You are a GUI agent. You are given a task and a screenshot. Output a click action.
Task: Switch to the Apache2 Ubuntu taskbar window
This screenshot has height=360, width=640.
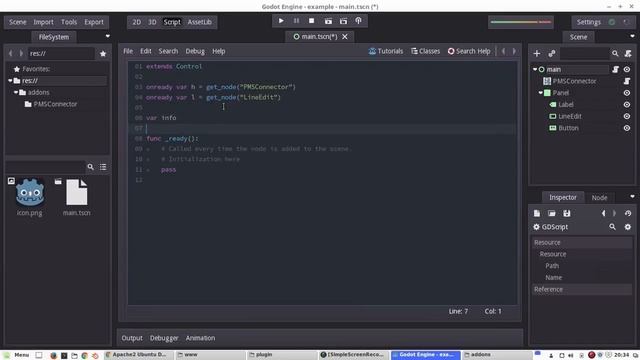click(138, 355)
